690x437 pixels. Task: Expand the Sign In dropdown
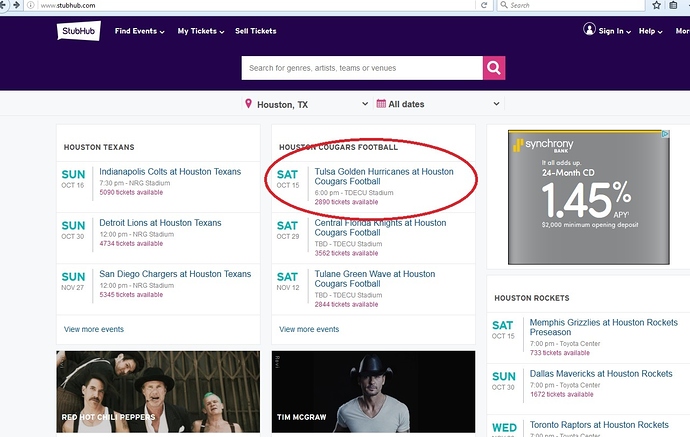click(x=615, y=31)
